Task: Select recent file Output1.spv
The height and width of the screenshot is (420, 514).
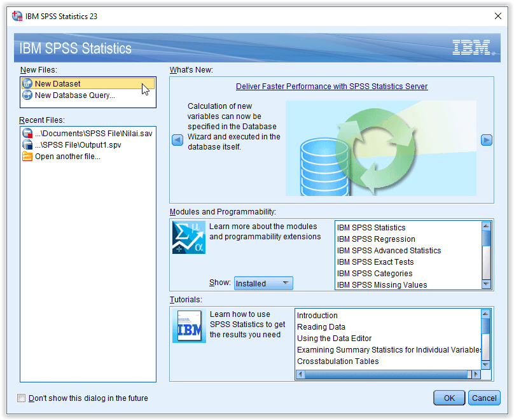Action: click(x=88, y=144)
